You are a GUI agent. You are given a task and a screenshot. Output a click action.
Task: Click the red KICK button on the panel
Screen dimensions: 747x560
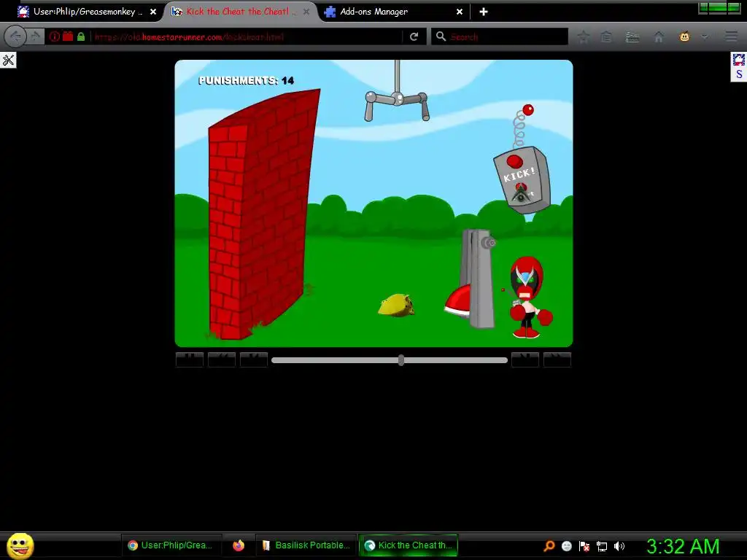514,161
